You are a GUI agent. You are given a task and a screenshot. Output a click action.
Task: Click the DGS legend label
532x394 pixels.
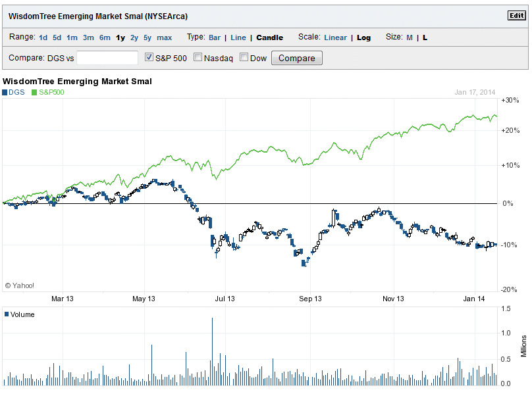coord(16,92)
